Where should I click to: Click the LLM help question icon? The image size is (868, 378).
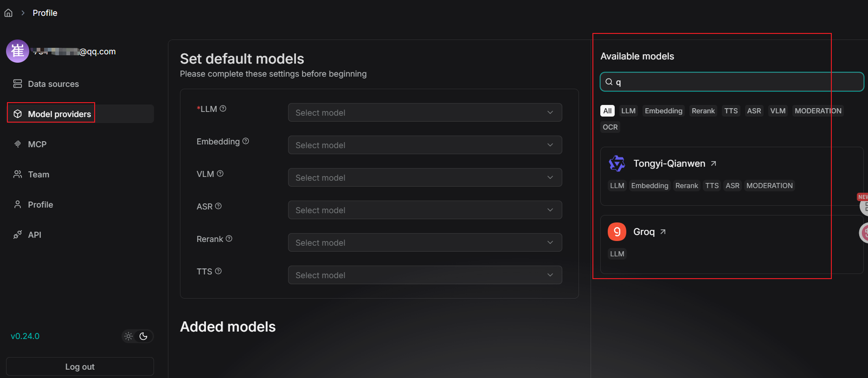tap(223, 109)
